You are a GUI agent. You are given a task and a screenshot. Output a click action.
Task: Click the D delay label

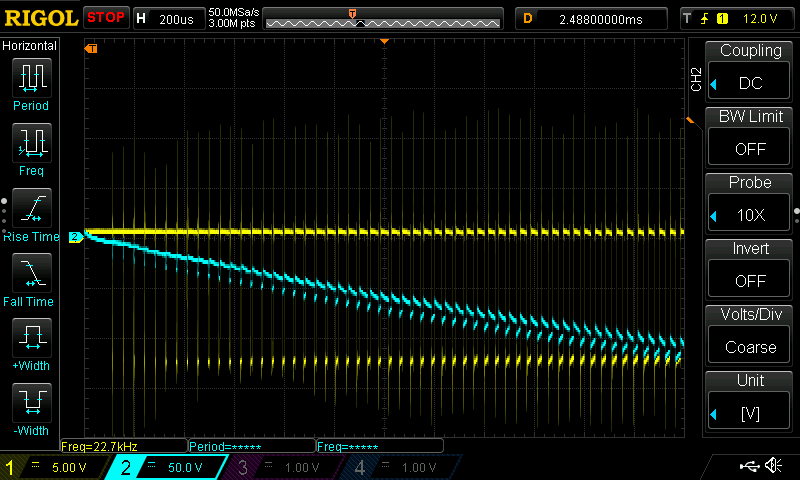[528, 19]
